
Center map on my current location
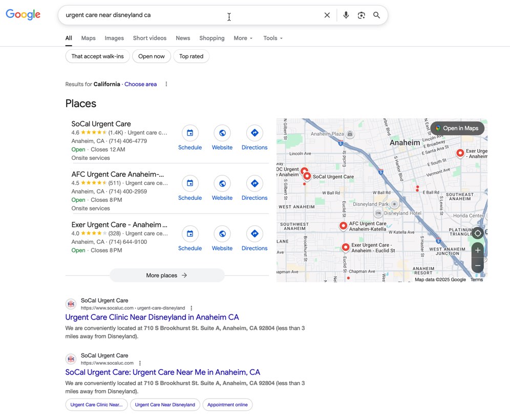[x=478, y=233]
